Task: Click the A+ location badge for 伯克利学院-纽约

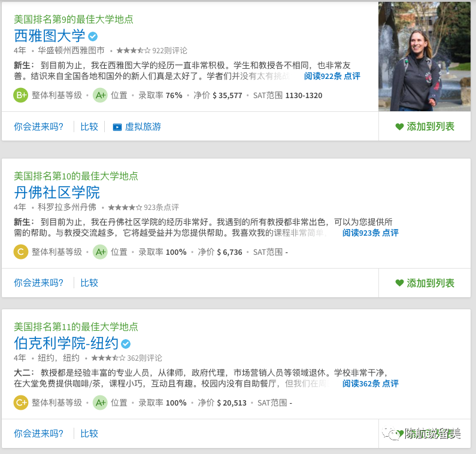Action: [100, 403]
